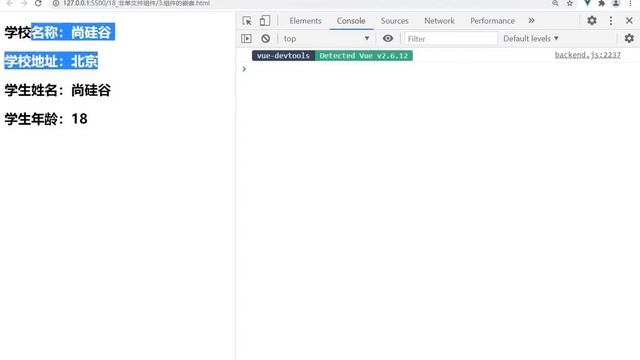Go forward in browser history
The image size is (640, 360).
coord(24,3)
